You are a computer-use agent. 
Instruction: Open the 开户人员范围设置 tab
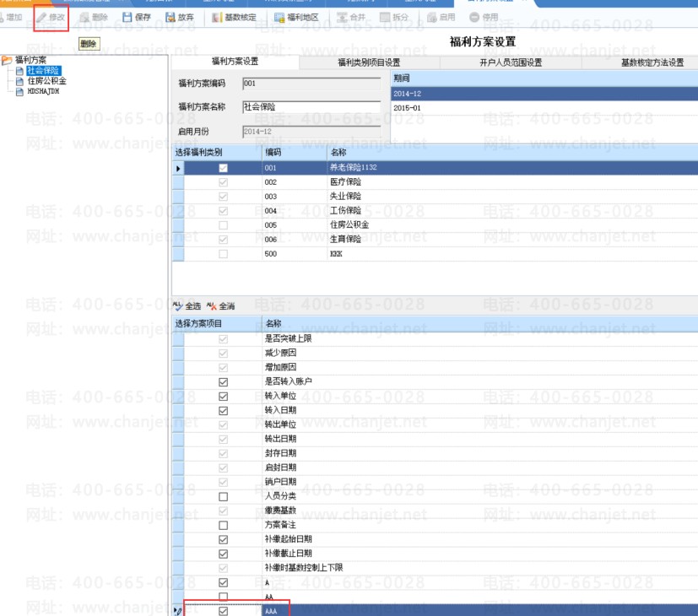coord(511,62)
